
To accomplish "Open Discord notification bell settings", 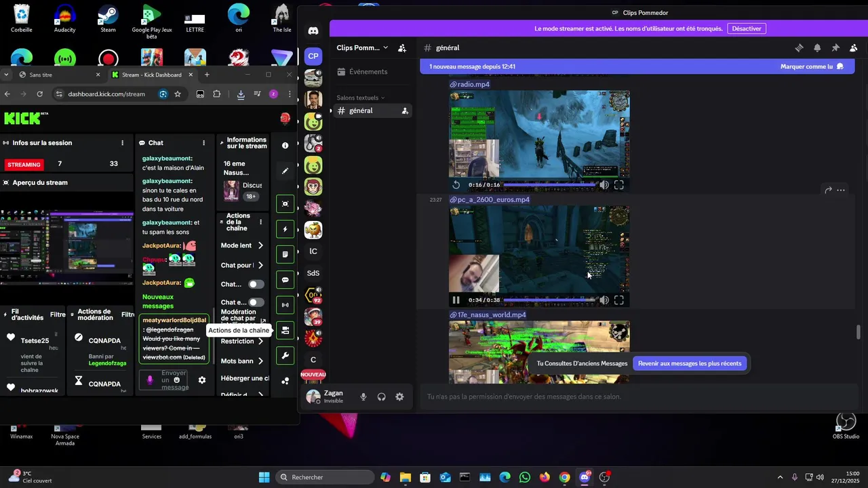I will tap(817, 48).
